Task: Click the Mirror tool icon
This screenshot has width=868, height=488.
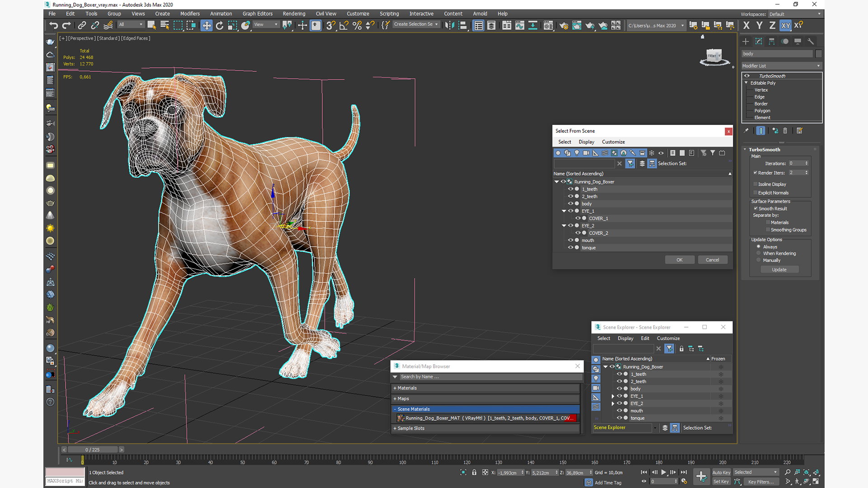Action: click(449, 25)
